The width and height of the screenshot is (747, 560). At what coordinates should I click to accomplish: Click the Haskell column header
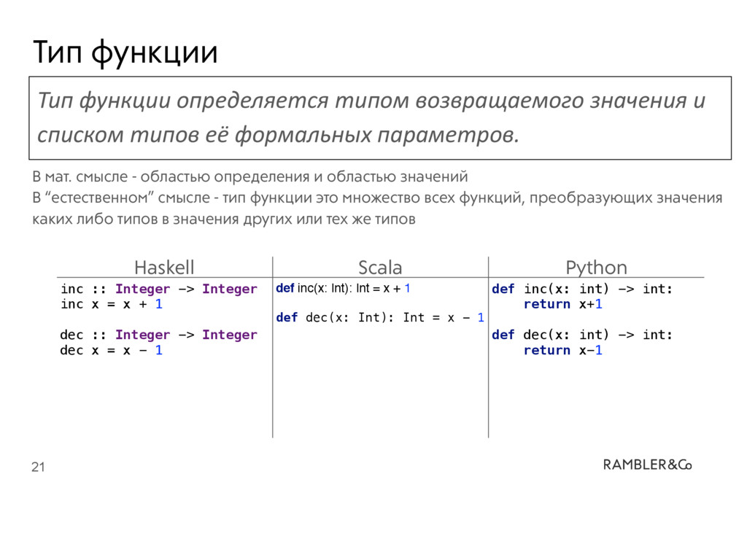point(164,267)
